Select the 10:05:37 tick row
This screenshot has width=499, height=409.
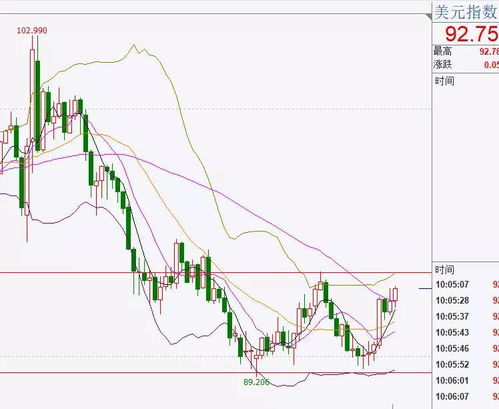(466, 316)
